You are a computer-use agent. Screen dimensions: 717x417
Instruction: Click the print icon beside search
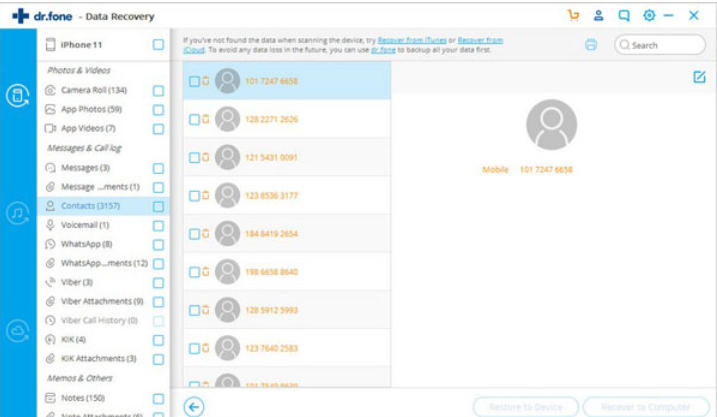pyautogui.click(x=591, y=45)
